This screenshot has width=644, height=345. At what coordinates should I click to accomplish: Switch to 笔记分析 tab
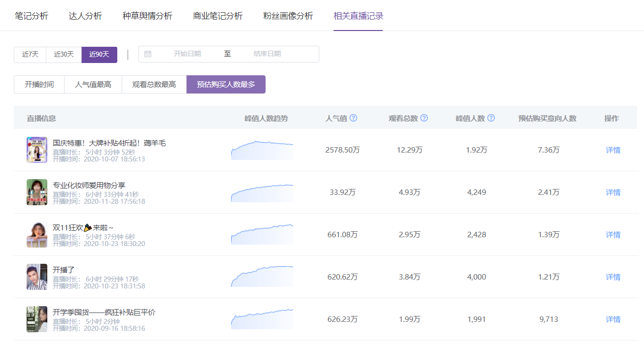click(x=32, y=16)
